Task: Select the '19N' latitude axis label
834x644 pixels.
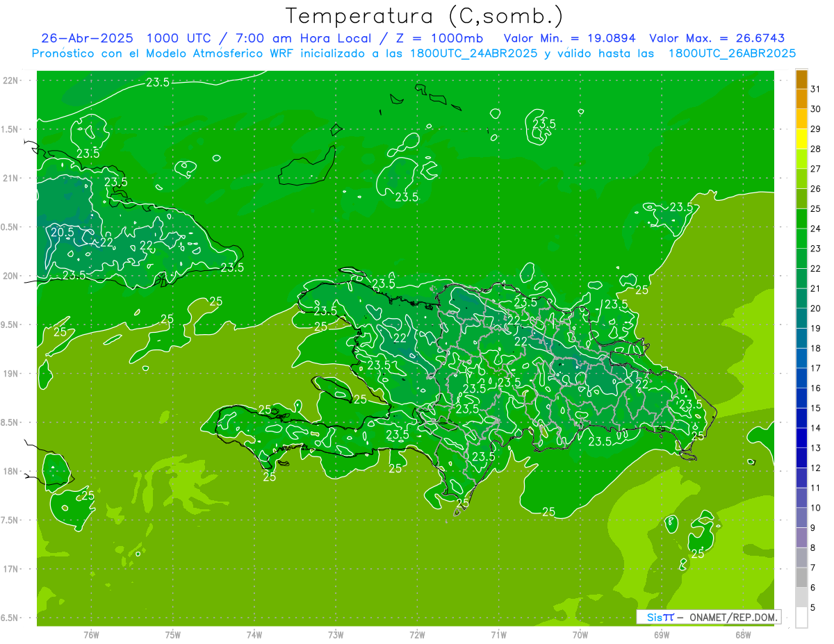Action: click(x=10, y=374)
